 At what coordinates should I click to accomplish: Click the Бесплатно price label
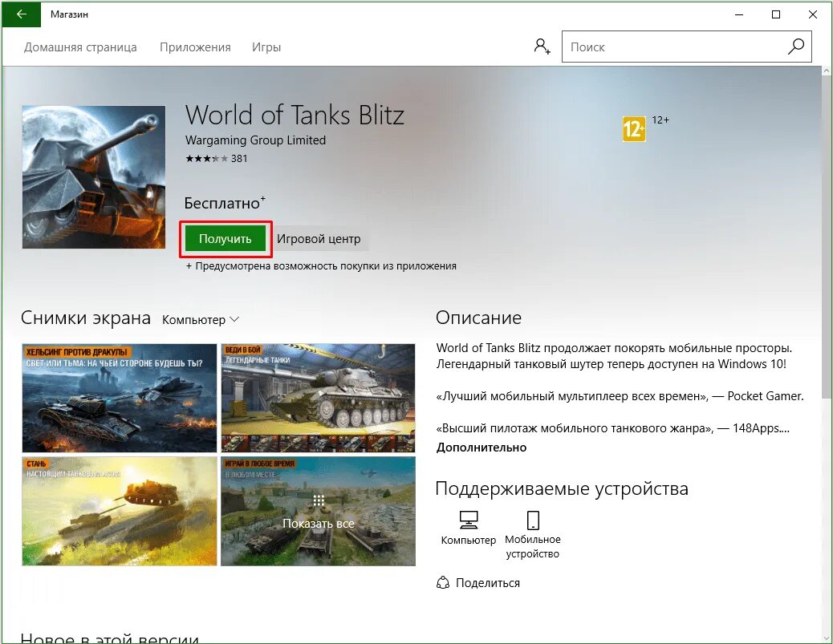[x=224, y=203]
